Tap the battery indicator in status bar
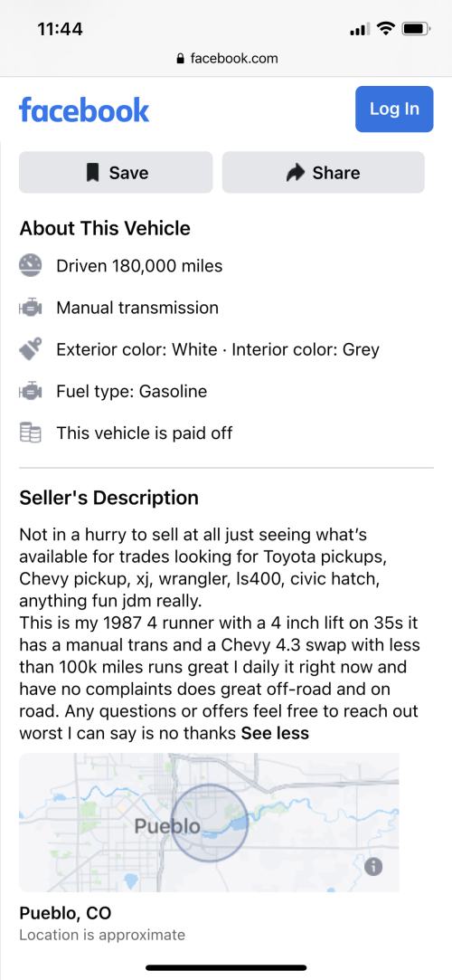The width and height of the screenshot is (452, 980). tap(417, 29)
